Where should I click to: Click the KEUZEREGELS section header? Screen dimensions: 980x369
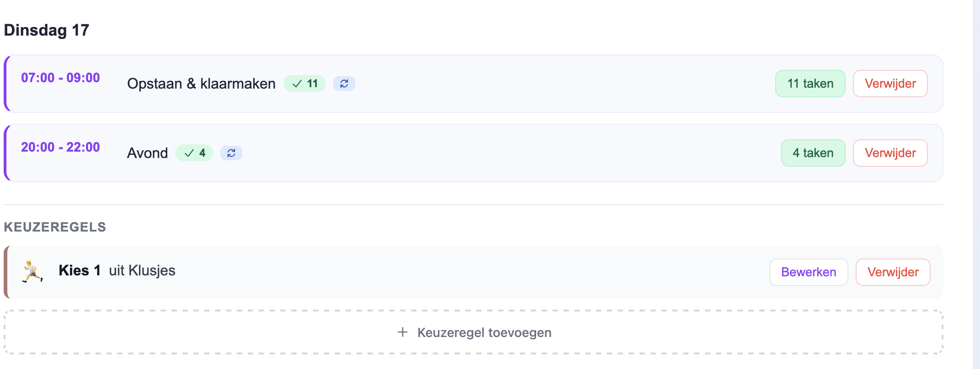pyautogui.click(x=55, y=227)
